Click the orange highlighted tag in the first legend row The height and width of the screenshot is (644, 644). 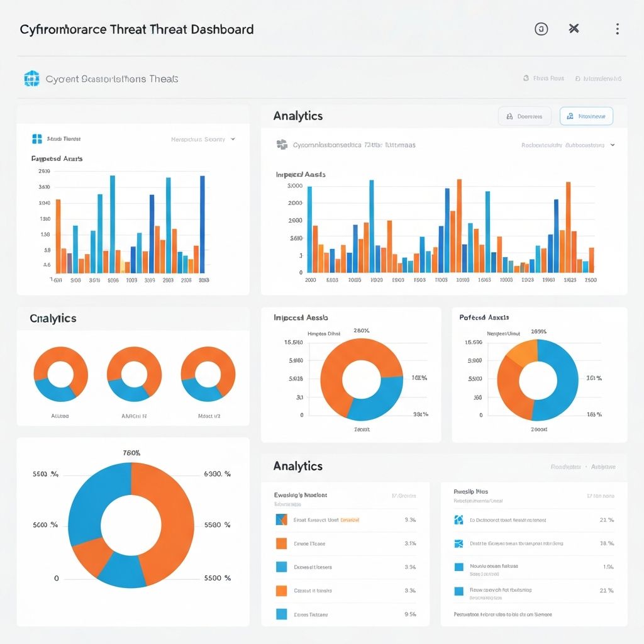point(350,519)
